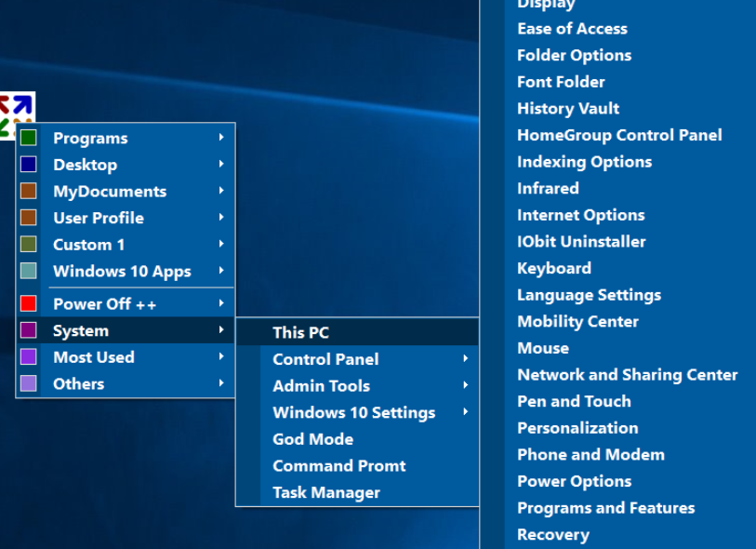The image size is (756, 549).
Task: Click the magenta square icon beside System
Action: click(x=29, y=330)
